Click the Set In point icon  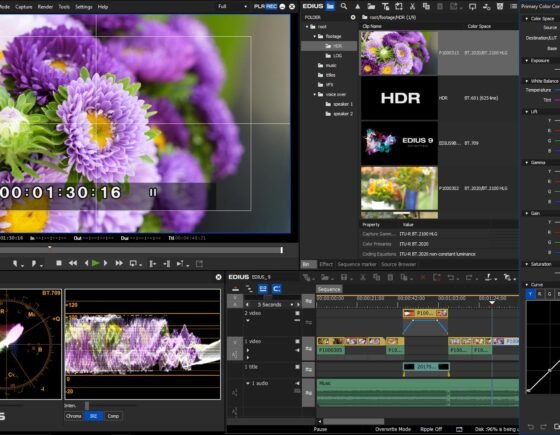click(15, 264)
